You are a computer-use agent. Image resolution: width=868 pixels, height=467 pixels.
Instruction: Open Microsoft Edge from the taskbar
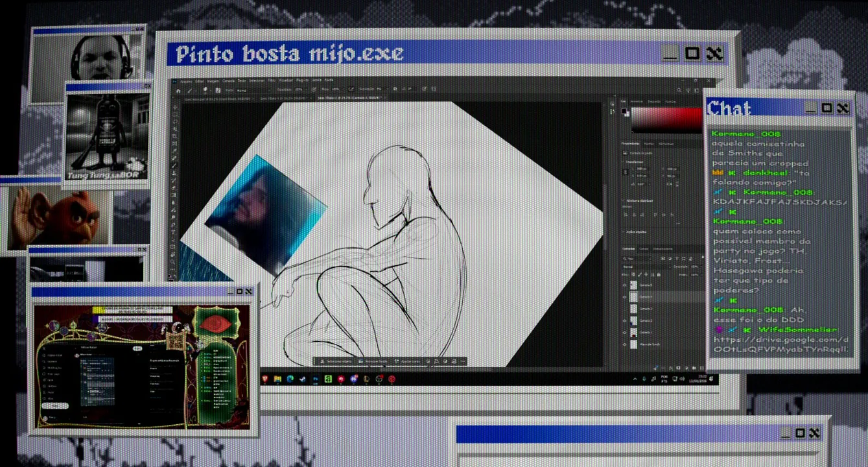point(290,379)
